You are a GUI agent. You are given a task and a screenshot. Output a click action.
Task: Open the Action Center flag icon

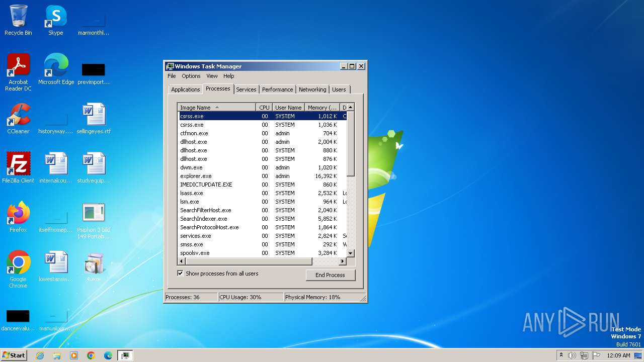(x=596, y=355)
